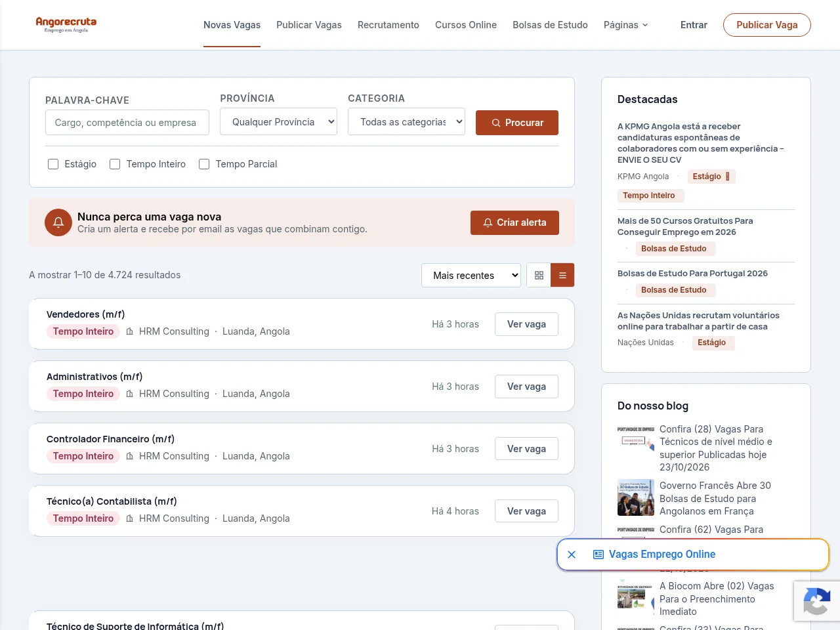This screenshot has height=630, width=840.
Task: Open Mais de 50 Cursos Gratuitos link
Action: tap(685, 226)
